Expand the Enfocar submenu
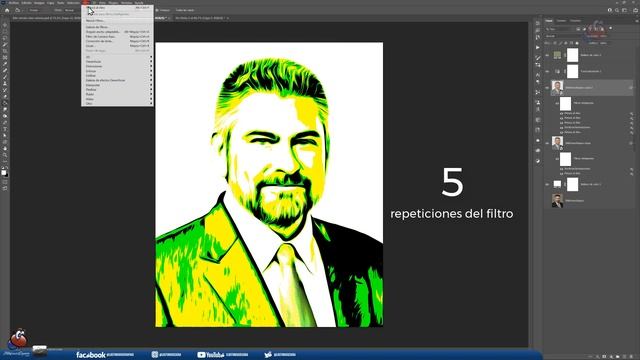Image resolution: width=640 pixels, height=360 pixels. 118,71
